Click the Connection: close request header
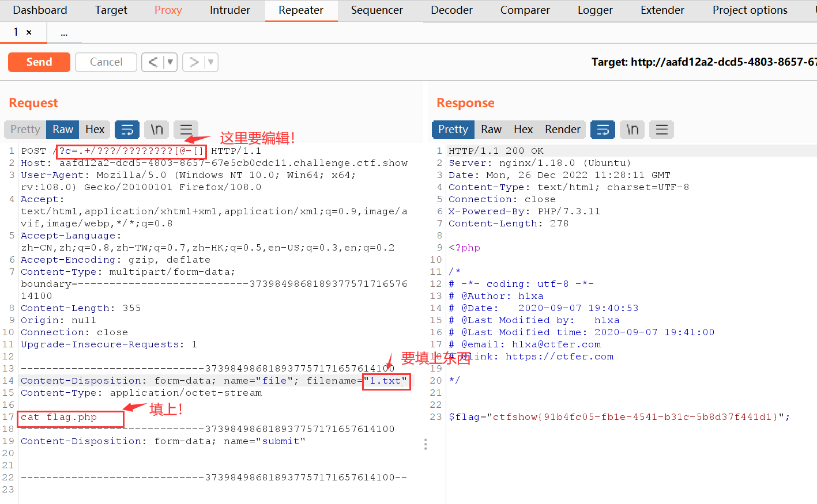 coord(74,332)
